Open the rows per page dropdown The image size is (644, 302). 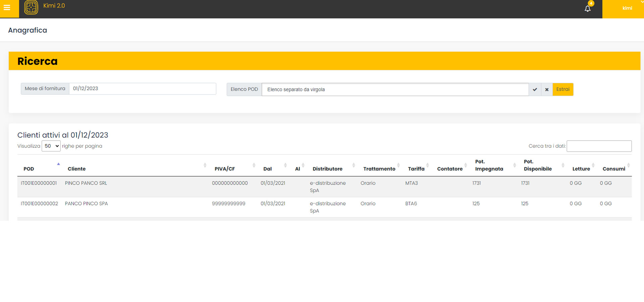[51, 146]
